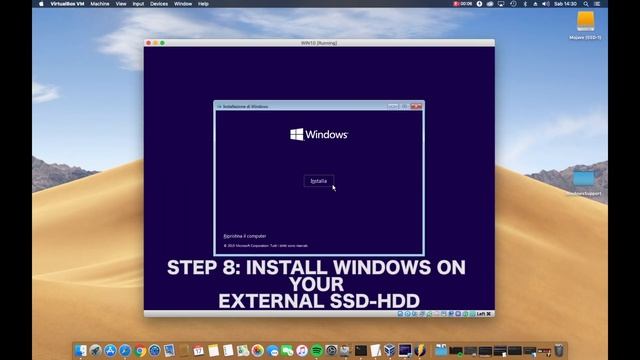Open WeChat from the Dock

coord(287,351)
